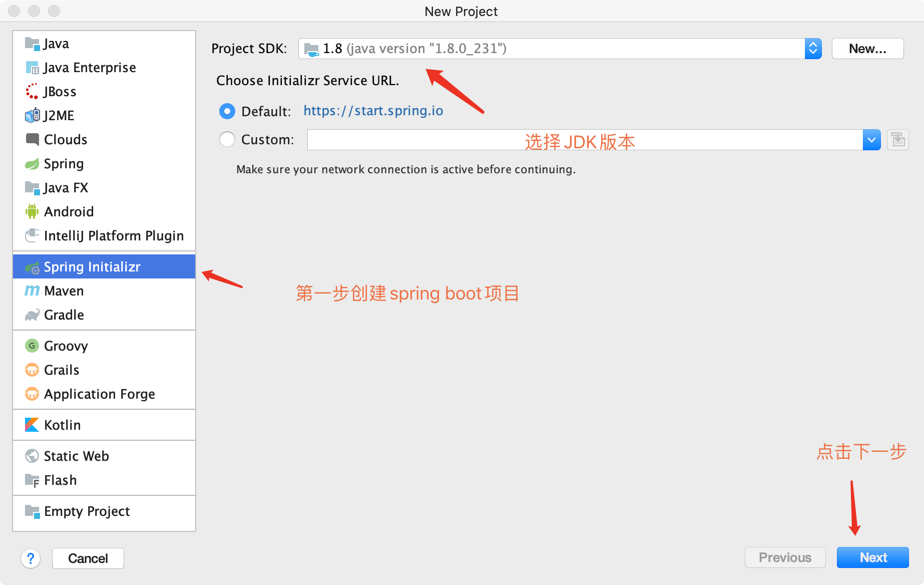Open the Project SDK dropdown arrows
Screen dimensions: 924x585
click(x=813, y=49)
